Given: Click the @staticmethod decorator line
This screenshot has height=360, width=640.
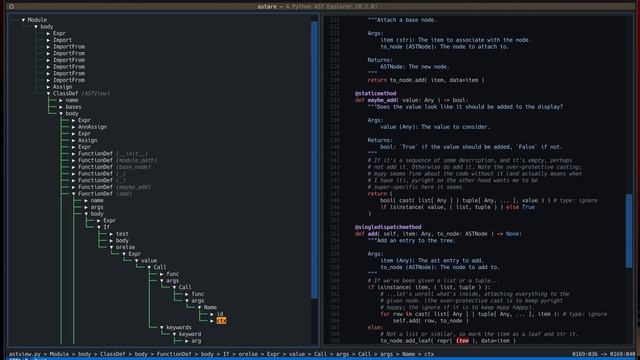Looking at the screenshot, I should [x=375, y=93].
